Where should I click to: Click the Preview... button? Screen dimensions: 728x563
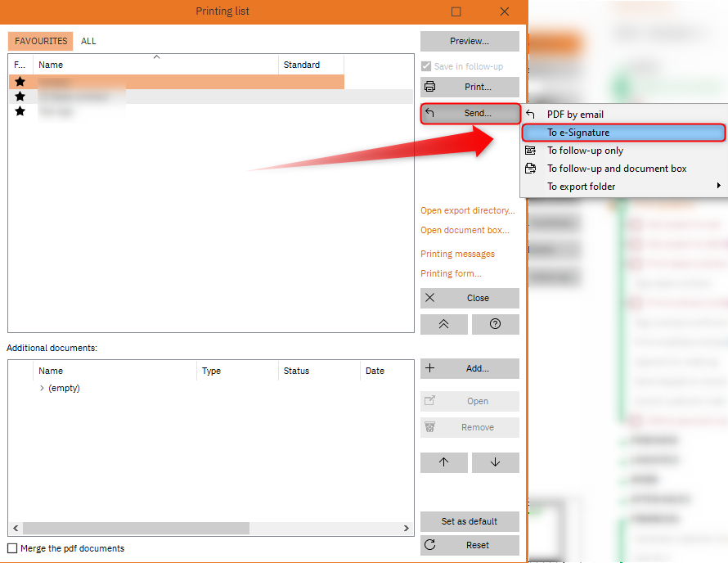tap(470, 42)
